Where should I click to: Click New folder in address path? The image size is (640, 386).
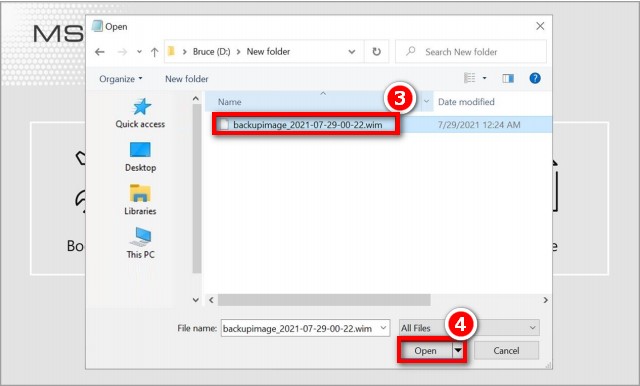(268, 52)
